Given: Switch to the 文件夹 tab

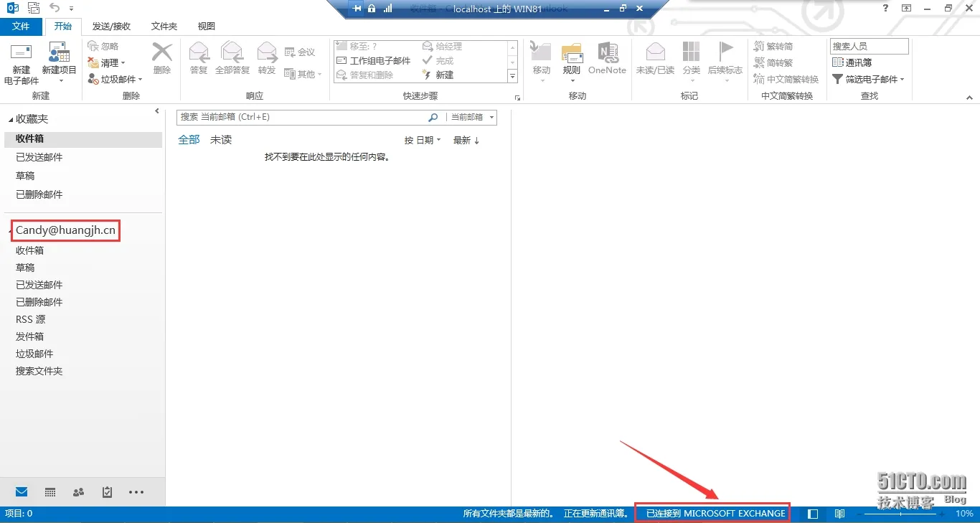Looking at the screenshot, I should [x=164, y=27].
